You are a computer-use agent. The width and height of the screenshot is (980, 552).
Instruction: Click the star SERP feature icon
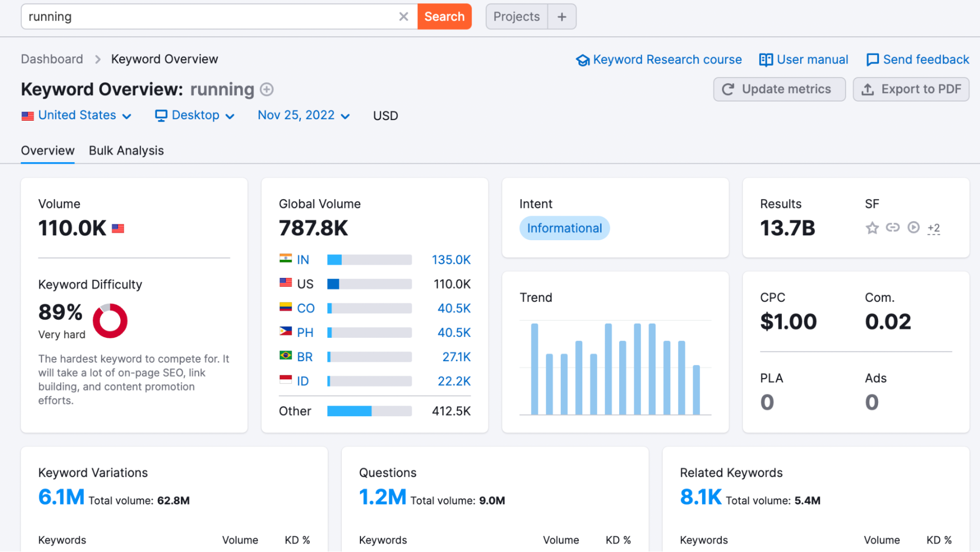pos(872,228)
